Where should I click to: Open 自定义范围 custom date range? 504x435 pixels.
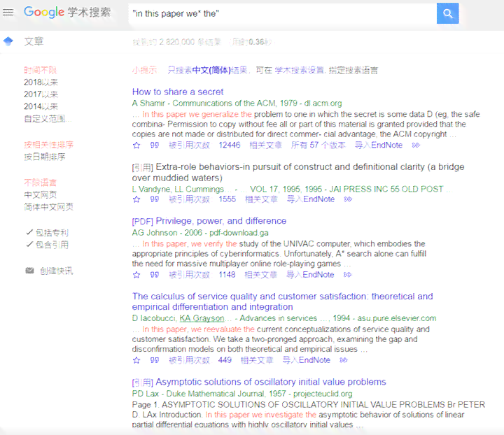pos(48,119)
